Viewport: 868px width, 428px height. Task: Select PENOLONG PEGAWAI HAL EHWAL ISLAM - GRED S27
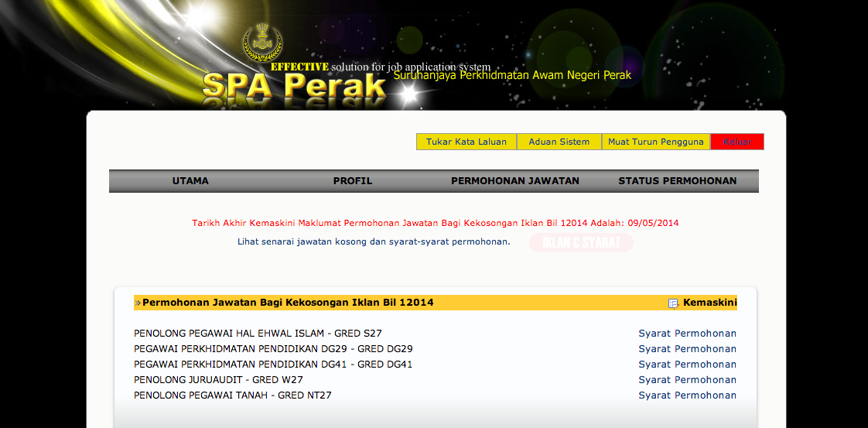(x=258, y=334)
